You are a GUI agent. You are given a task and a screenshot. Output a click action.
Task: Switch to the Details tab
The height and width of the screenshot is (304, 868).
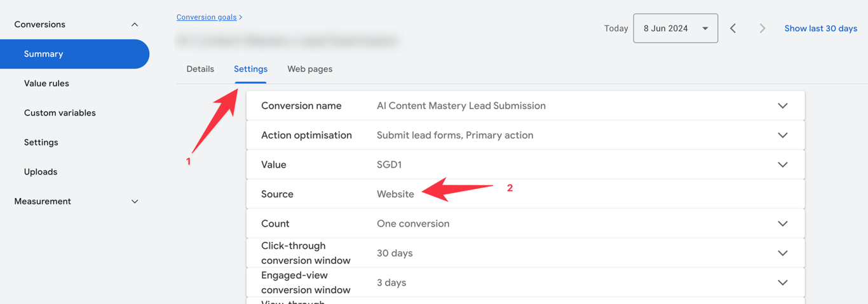(x=200, y=69)
